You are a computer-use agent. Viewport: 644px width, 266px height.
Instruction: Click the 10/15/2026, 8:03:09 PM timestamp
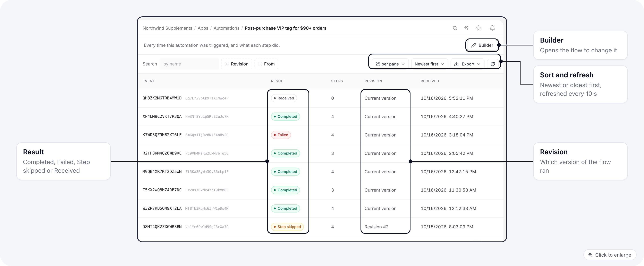[x=447, y=227]
